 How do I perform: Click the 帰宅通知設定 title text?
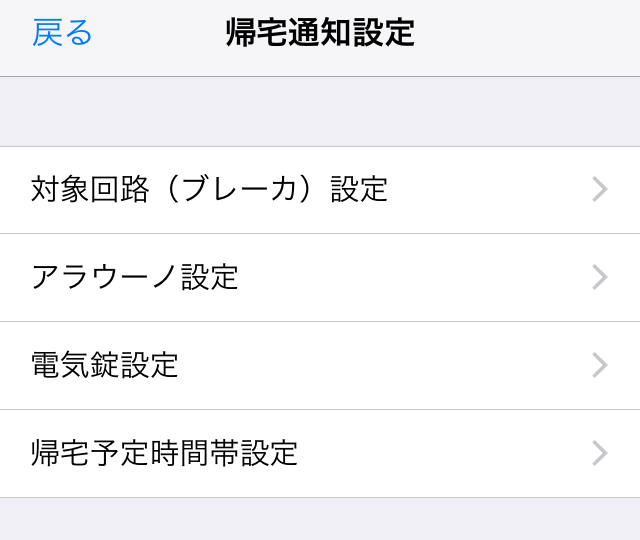320,33
